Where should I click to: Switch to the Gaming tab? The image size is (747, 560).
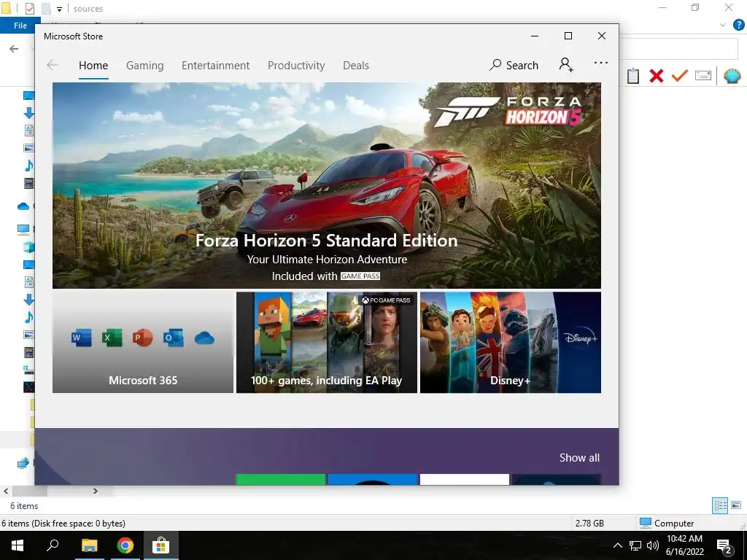pos(145,66)
